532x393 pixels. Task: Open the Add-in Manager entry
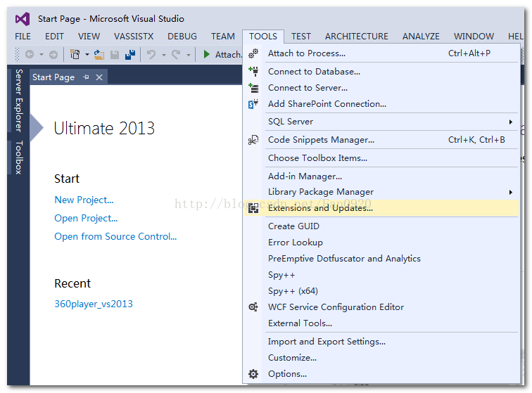point(381,176)
